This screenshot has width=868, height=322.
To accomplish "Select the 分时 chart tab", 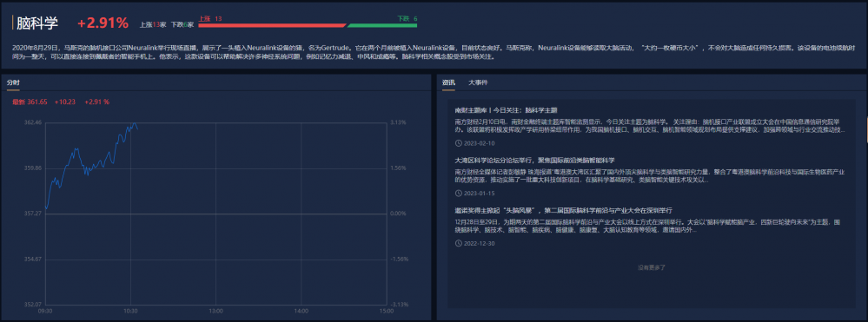I will pos(13,82).
